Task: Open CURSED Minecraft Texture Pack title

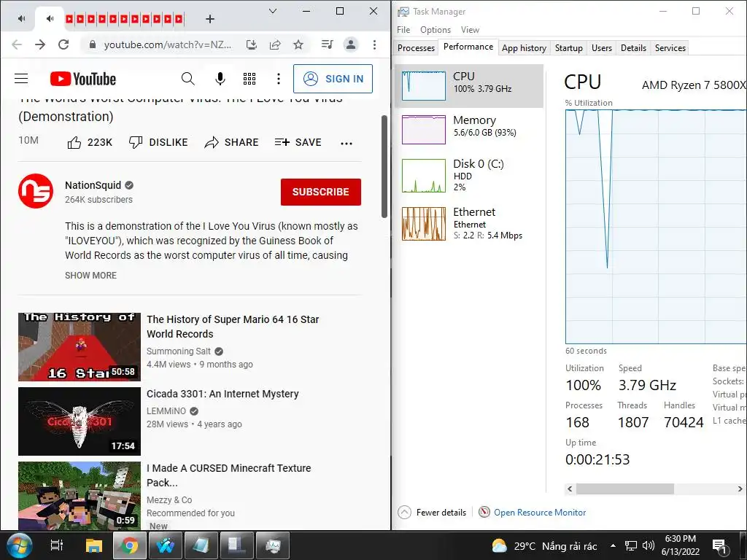Action: pos(228,475)
